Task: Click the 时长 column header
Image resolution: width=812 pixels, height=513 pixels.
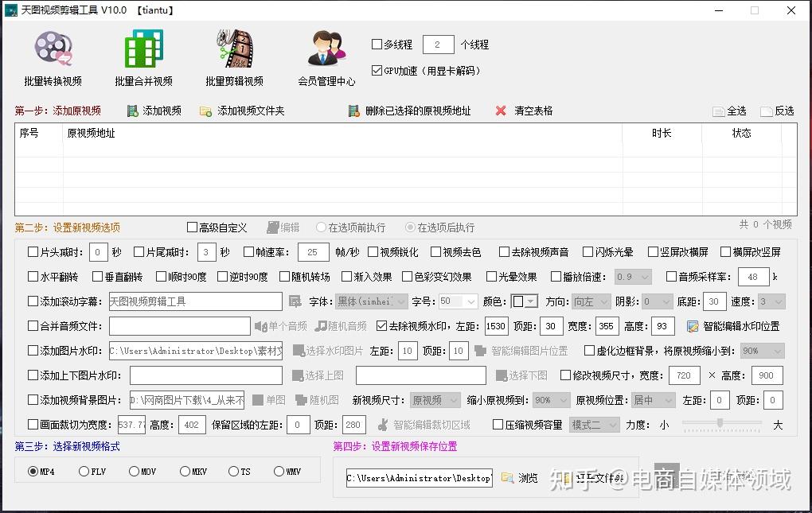Action: (662, 134)
